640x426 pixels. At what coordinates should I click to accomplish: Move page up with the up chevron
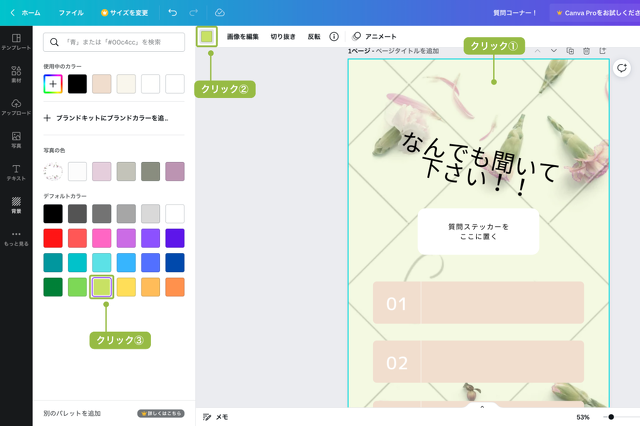click(537, 51)
